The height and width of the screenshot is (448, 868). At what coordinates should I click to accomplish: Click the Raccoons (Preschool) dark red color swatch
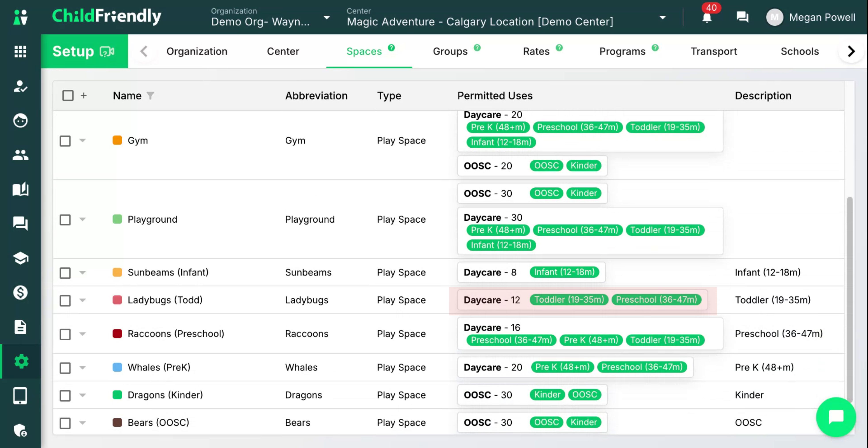pyautogui.click(x=117, y=334)
